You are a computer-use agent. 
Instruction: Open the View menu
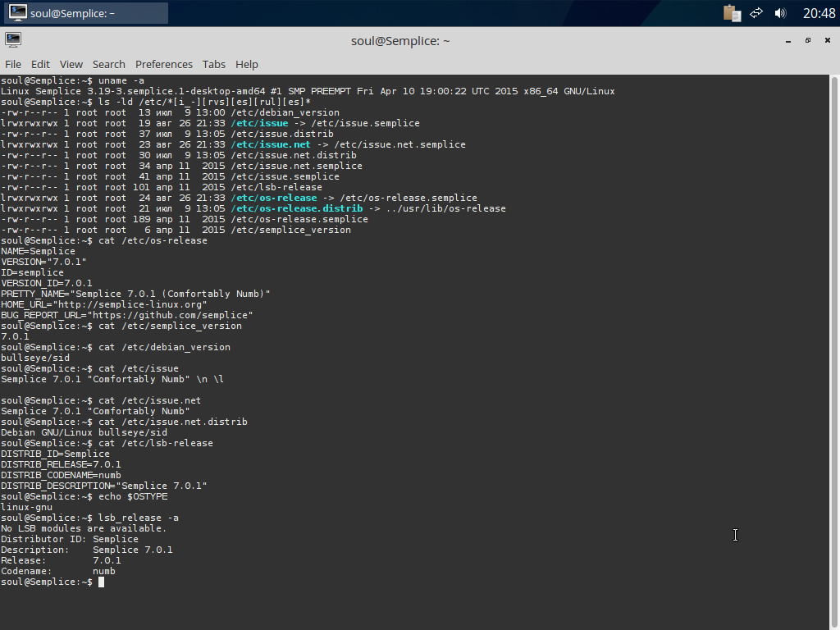point(71,64)
